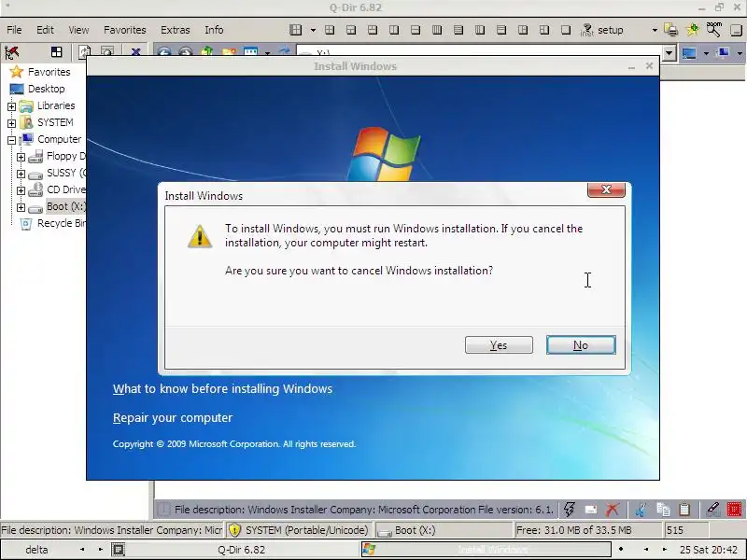747x560 pixels.
Task: Click the zoom magnifier icon
Action: [713, 30]
